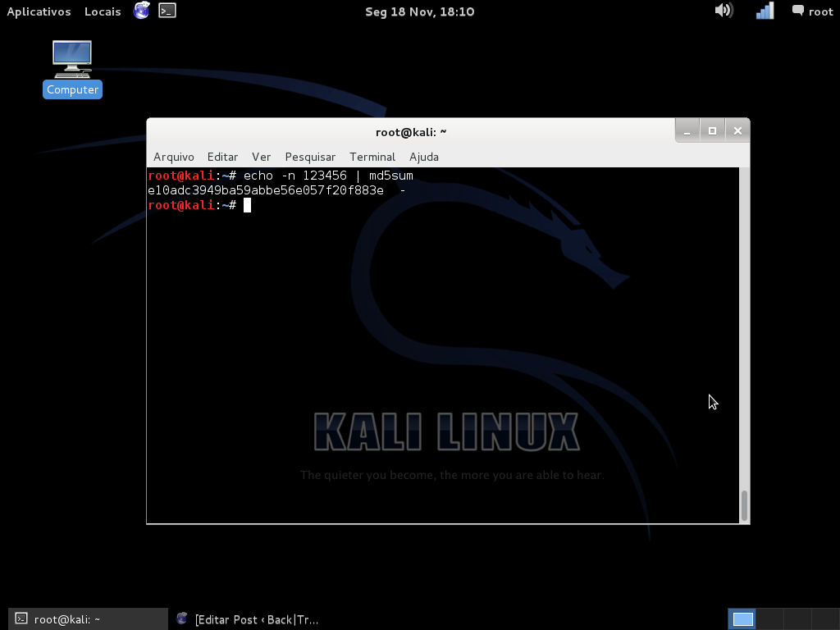Click the chat bubble icon beside root
Screen dimensions: 840x630
797,10
